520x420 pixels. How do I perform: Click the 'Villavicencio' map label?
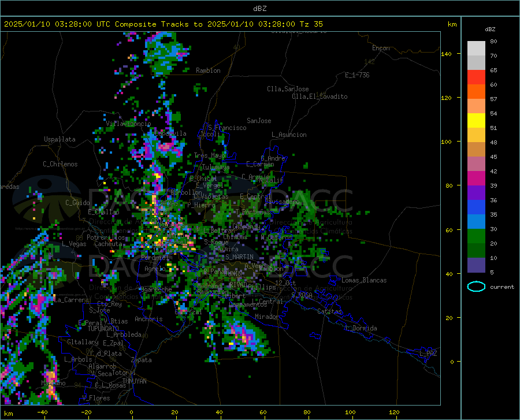coord(128,124)
